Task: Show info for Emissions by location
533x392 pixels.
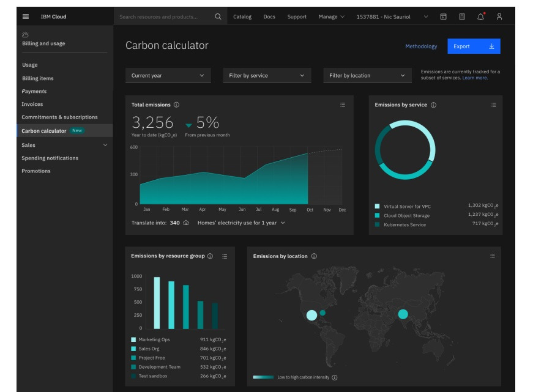Action: click(x=314, y=256)
